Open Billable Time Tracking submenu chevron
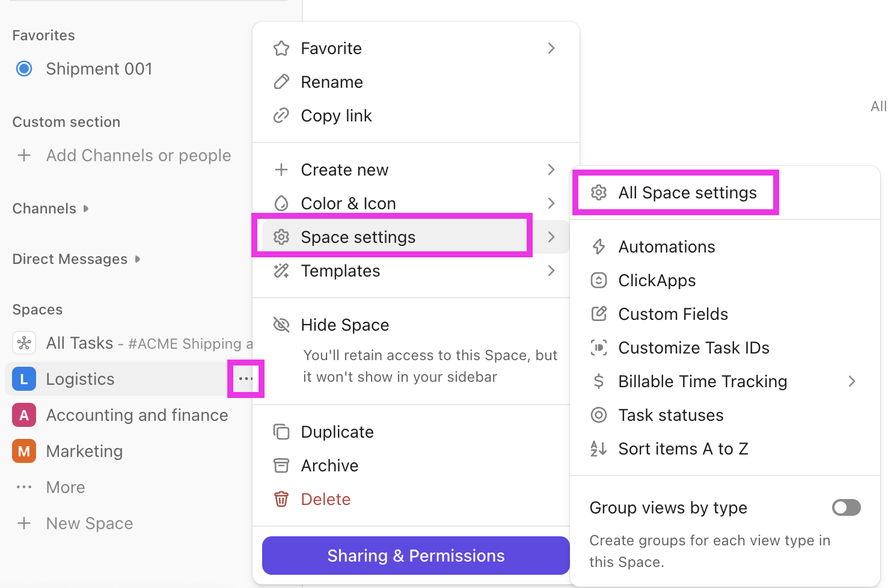 [852, 381]
